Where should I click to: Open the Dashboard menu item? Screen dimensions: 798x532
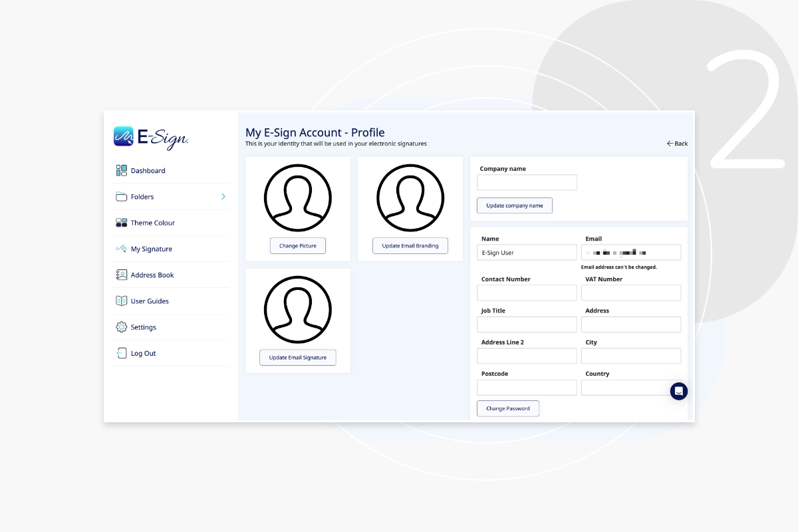pyautogui.click(x=170, y=171)
